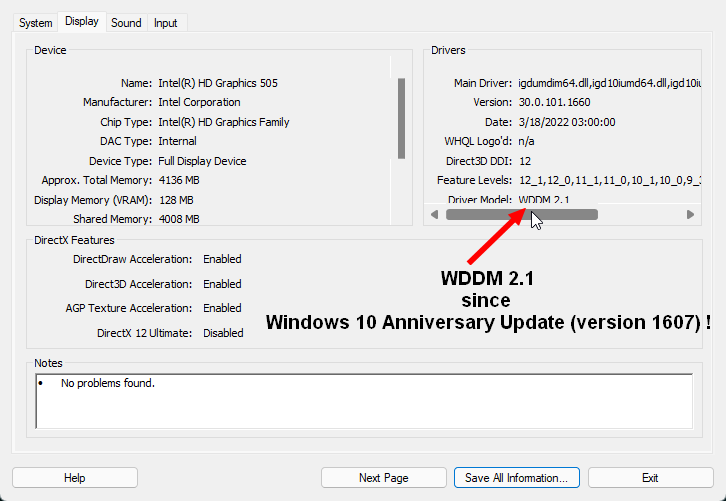Click the 'Main Driver:' label

coord(483,83)
